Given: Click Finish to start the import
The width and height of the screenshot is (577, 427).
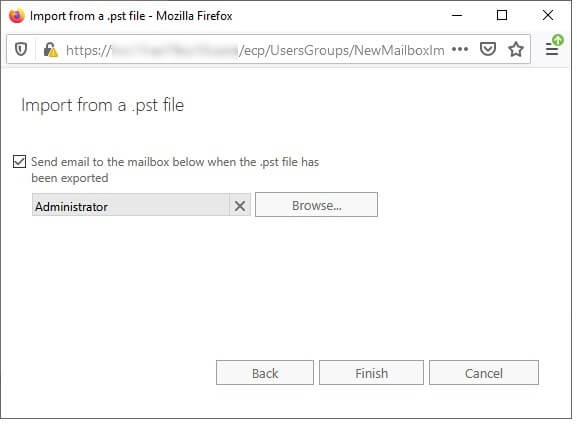Looking at the screenshot, I should pyautogui.click(x=371, y=373).
